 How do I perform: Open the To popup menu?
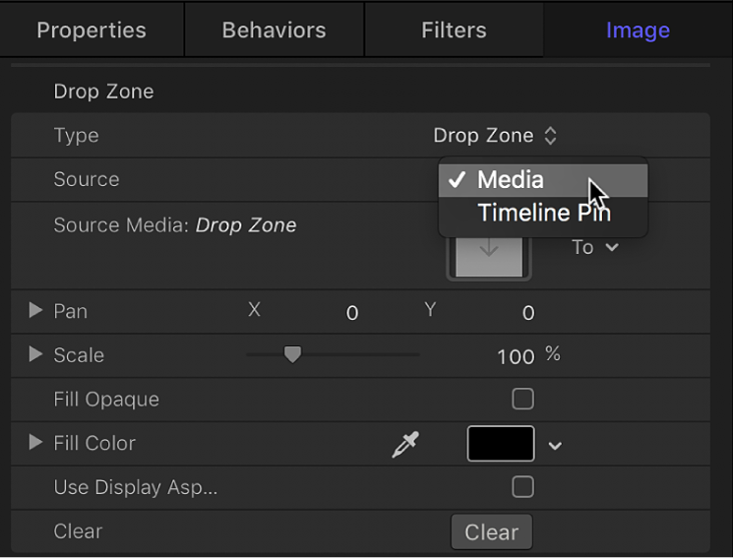(595, 247)
